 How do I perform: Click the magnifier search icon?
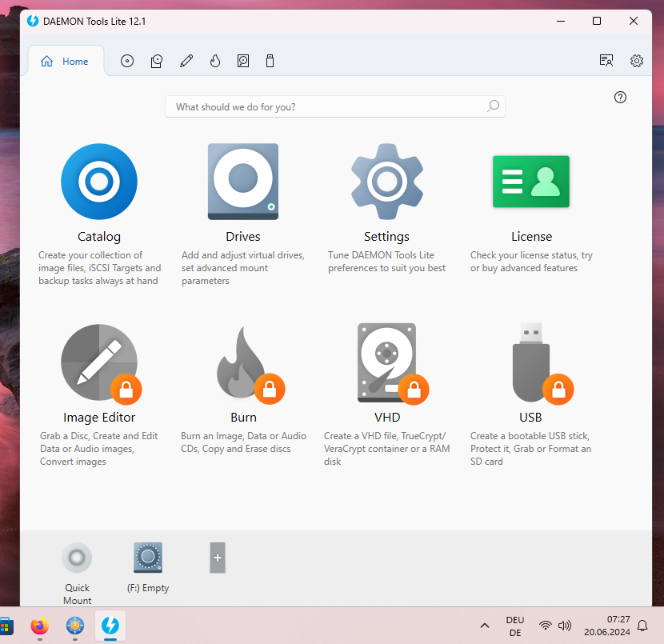coord(493,106)
